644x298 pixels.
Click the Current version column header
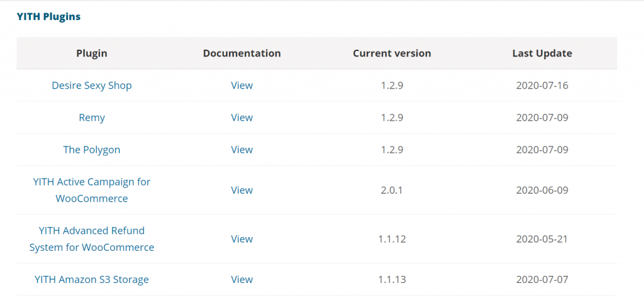pyautogui.click(x=392, y=53)
